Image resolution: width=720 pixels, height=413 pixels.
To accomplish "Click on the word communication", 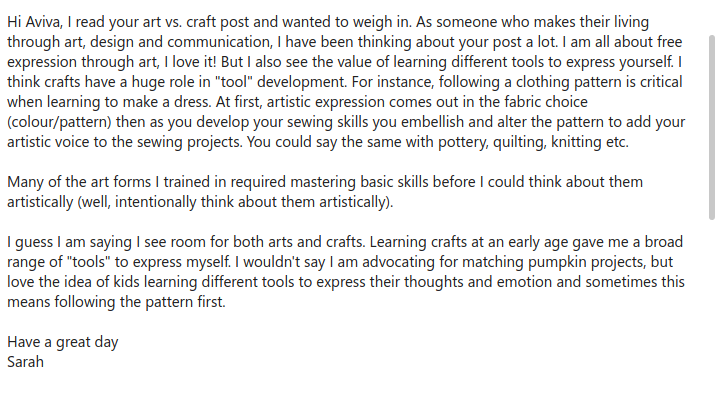I will pyautogui.click(x=219, y=42).
